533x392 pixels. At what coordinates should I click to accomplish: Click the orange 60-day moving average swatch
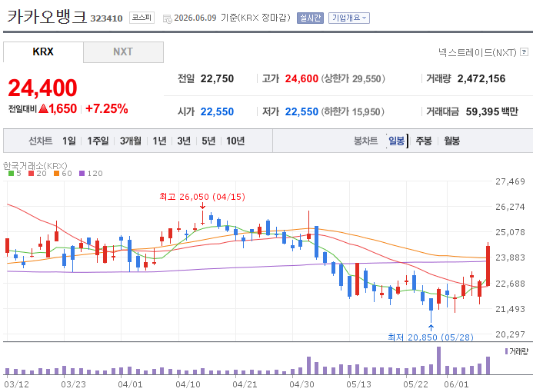56,174
